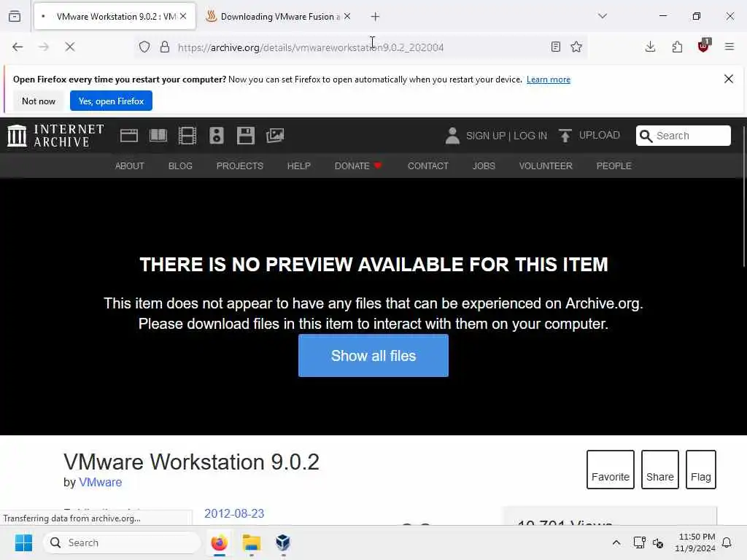
Task: Open the PEOPLE menu item
Action: (x=614, y=166)
